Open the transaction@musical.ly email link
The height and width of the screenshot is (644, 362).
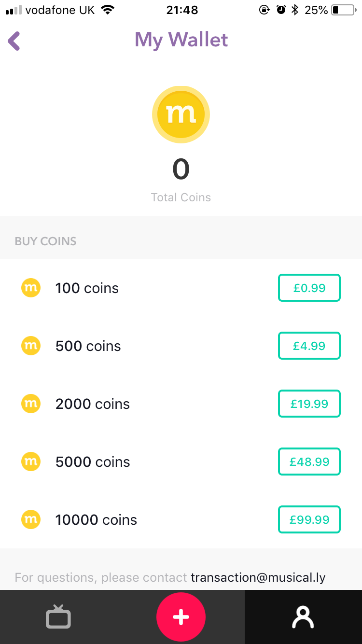258,577
